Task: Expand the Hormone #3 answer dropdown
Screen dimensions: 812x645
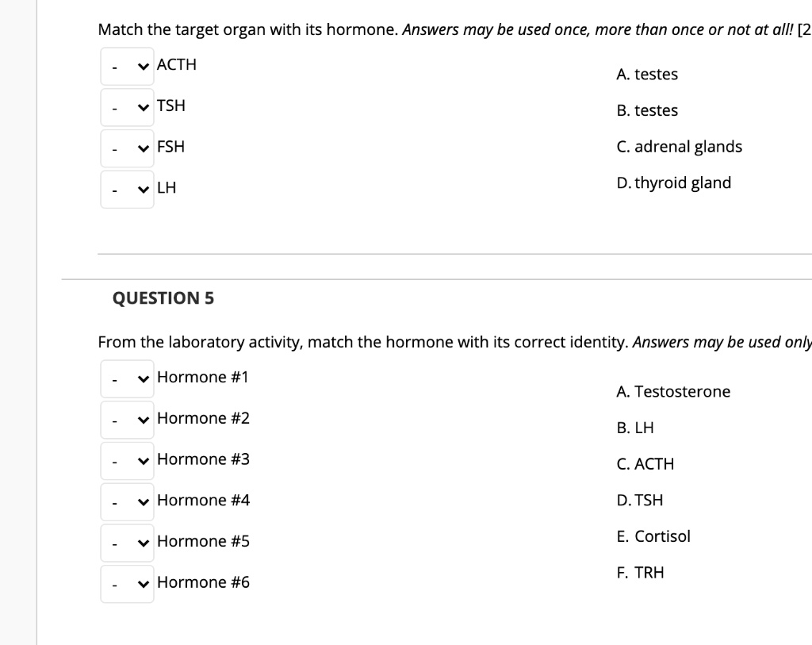Action: [127, 460]
